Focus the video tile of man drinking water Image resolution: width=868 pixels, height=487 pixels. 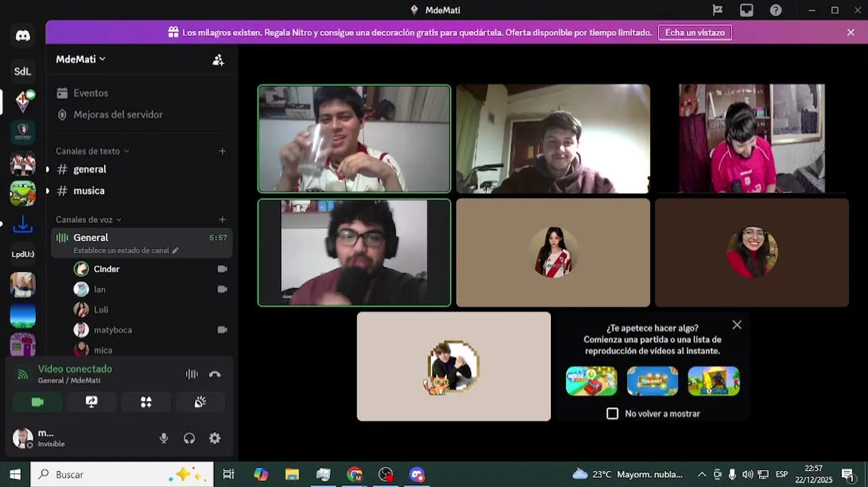tap(354, 139)
